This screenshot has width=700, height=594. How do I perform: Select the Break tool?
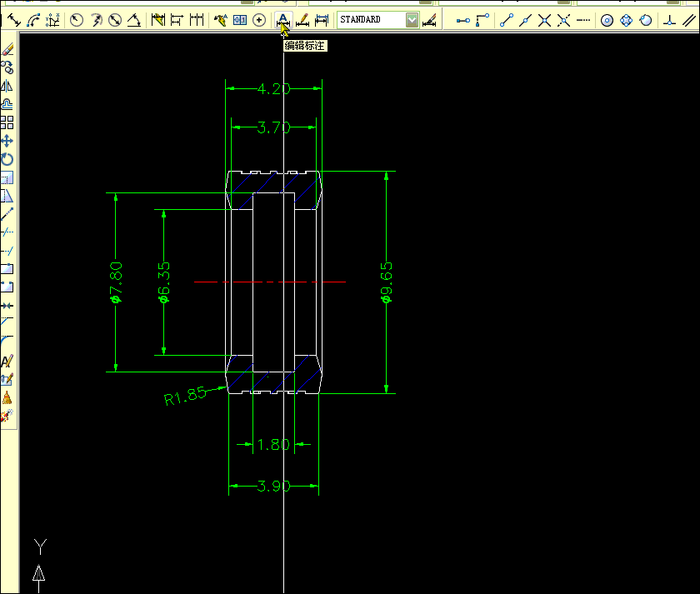click(7, 287)
